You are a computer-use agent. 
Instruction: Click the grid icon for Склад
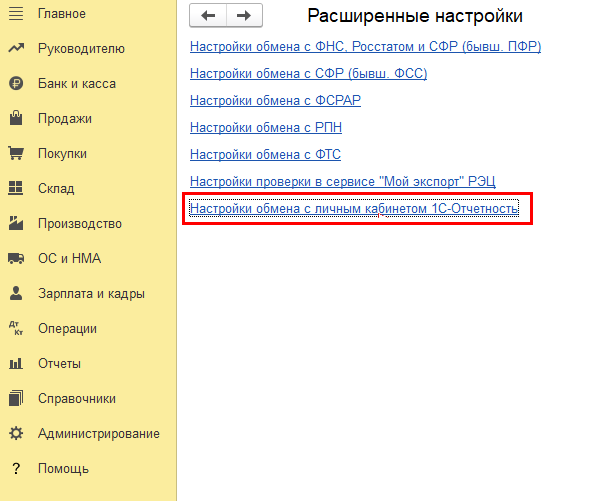16,188
